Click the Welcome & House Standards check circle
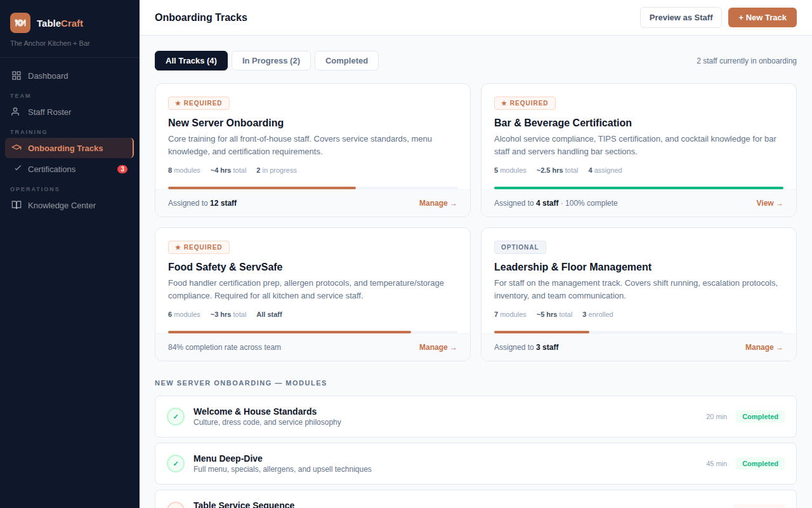 point(176,417)
